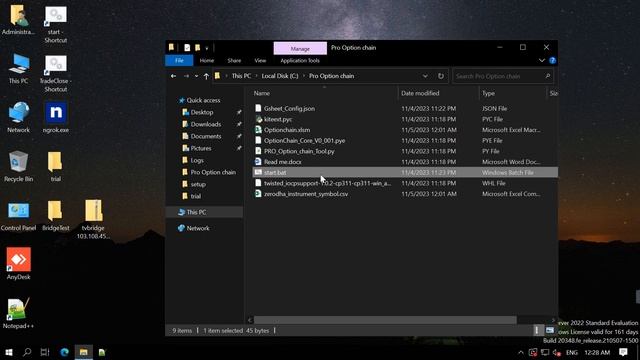Open Desktop in Quick access
Image resolution: width=640 pixels, height=360 pixels.
202,112
